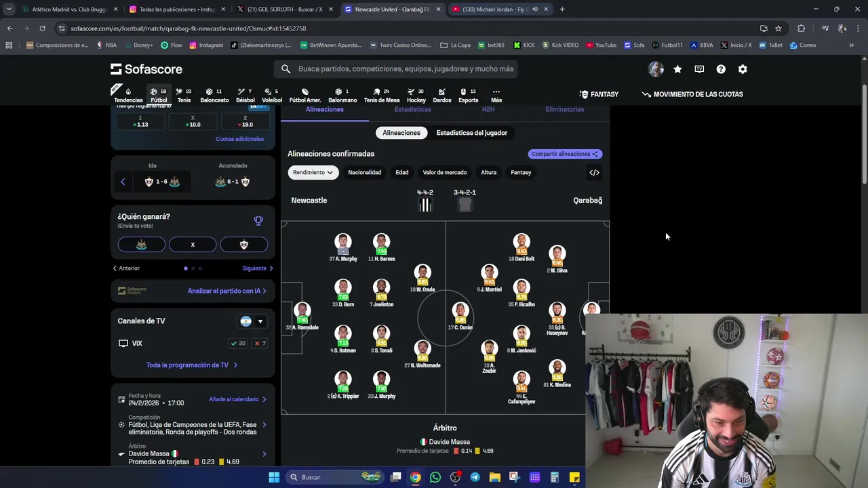The height and width of the screenshot is (488, 868).
Task: Select the Voleibol sport category
Action: 272,95
